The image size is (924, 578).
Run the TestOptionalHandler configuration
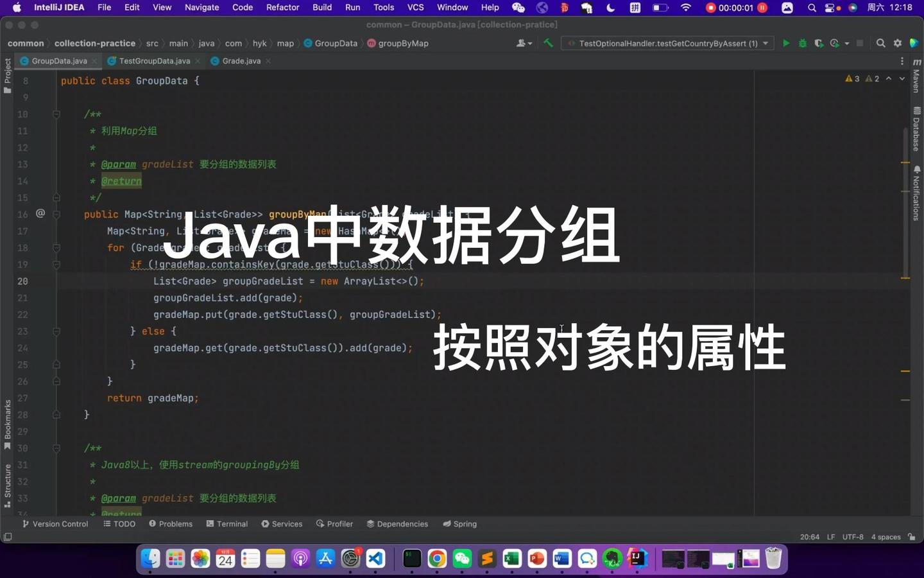pyautogui.click(x=785, y=43)
